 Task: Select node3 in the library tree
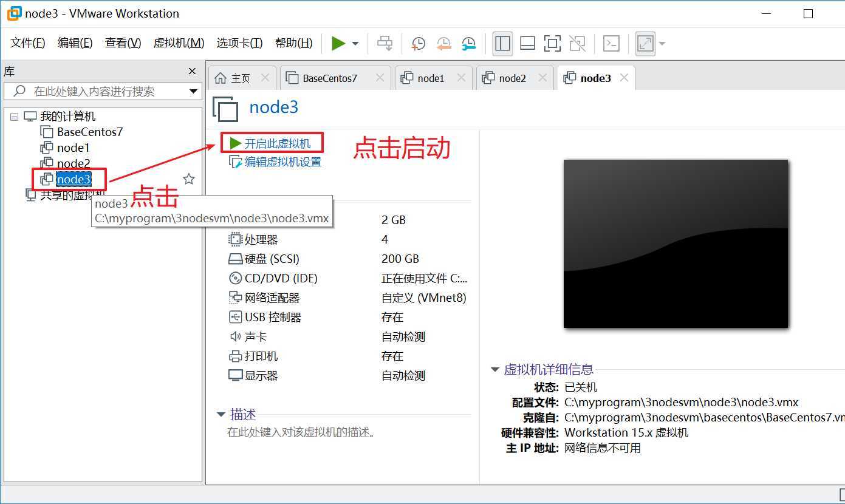click(x=73, y=179)
